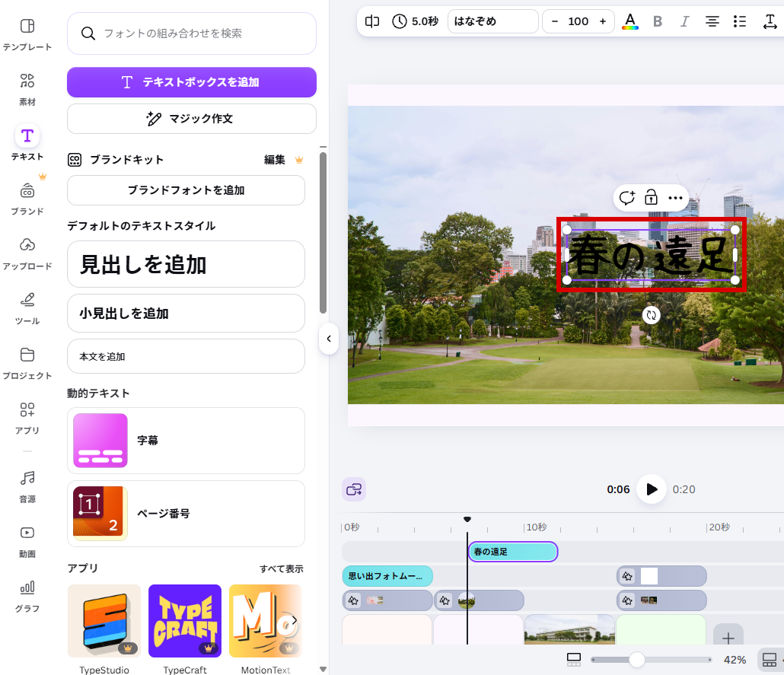Collapse the side panel with chevron
The image size is (784, 675).
(x=329, y=339)
